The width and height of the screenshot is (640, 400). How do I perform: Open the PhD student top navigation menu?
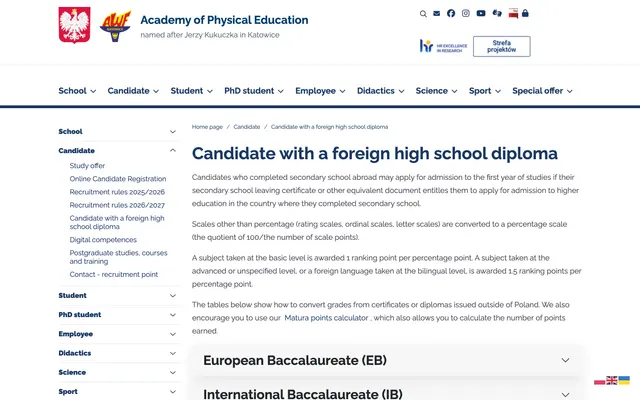click(x=253, y=91)
